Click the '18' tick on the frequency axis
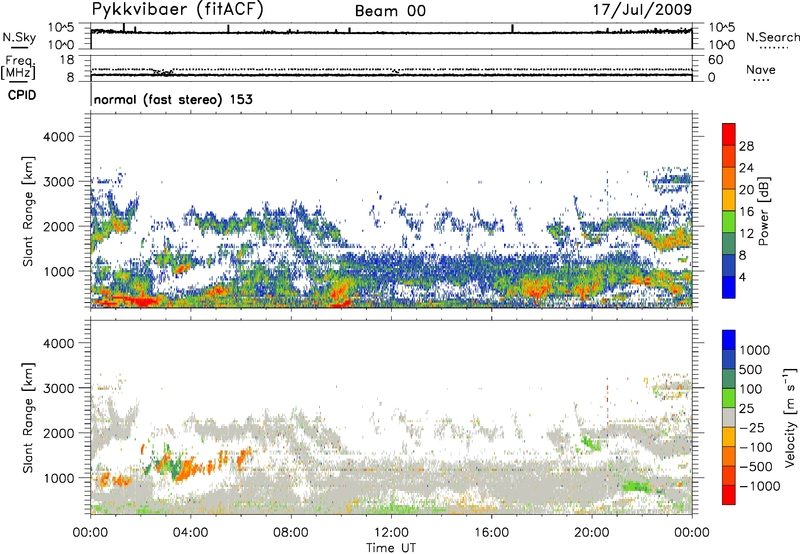Image resolution: width=800 pixels, height=554 pixels. 67,60
